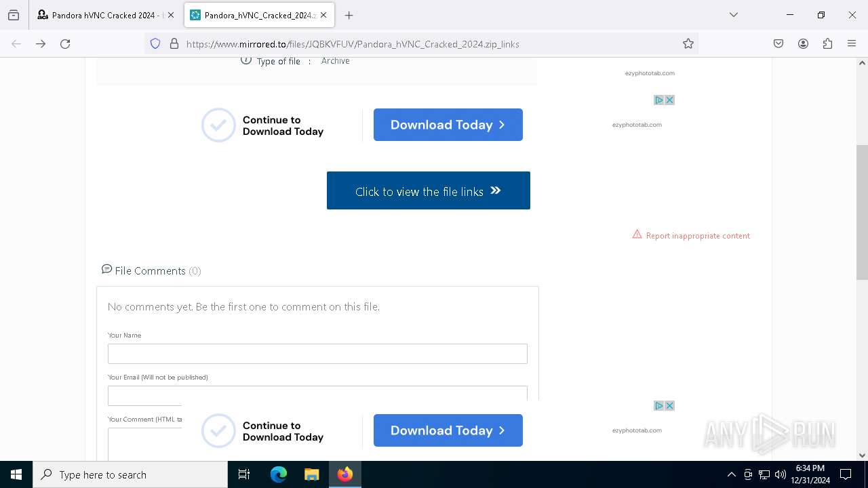Click scrollbar down arrow
Viewport: 868px width, 488px height.
pyautogui.click(x=862, y=455)
